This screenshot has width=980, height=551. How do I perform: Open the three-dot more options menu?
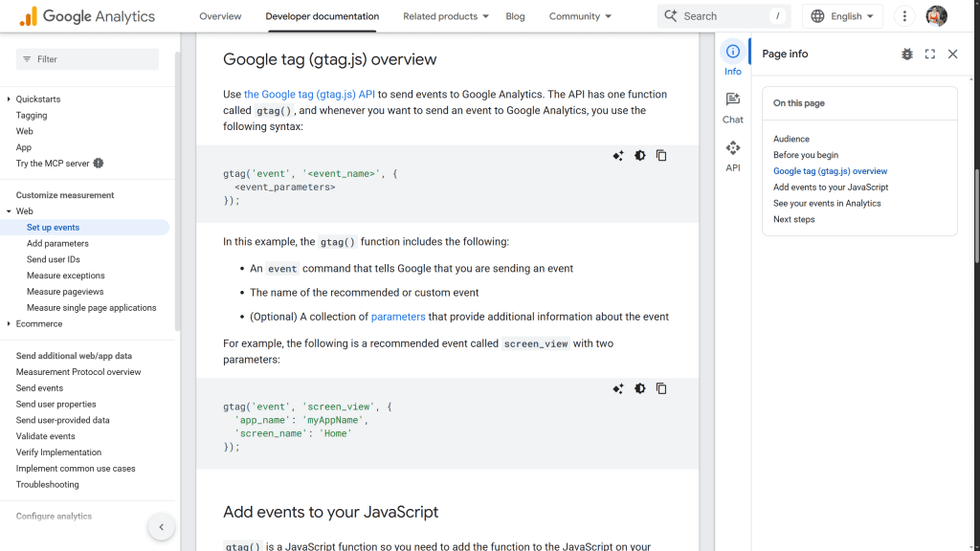click(903, 16)
